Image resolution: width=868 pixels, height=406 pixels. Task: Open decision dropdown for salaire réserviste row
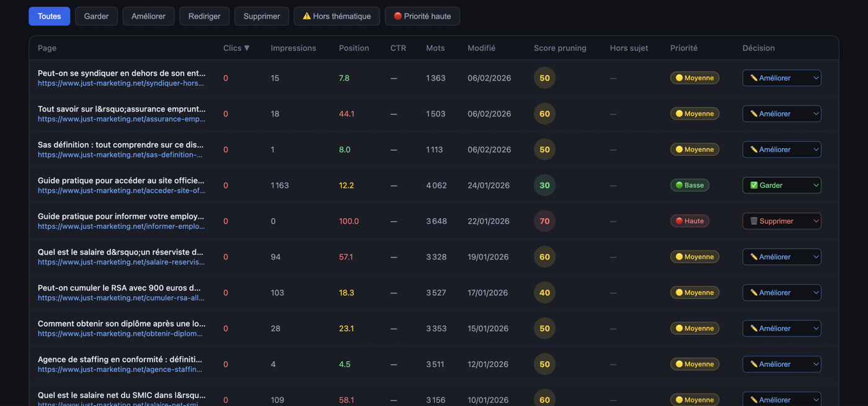(x=782, y=257)
